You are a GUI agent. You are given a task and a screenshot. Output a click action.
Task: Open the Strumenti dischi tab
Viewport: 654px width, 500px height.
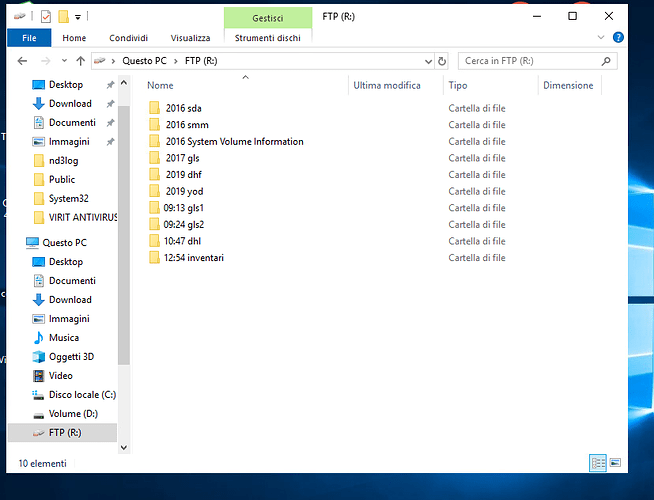pyautogui.click(x=268, y=38)
